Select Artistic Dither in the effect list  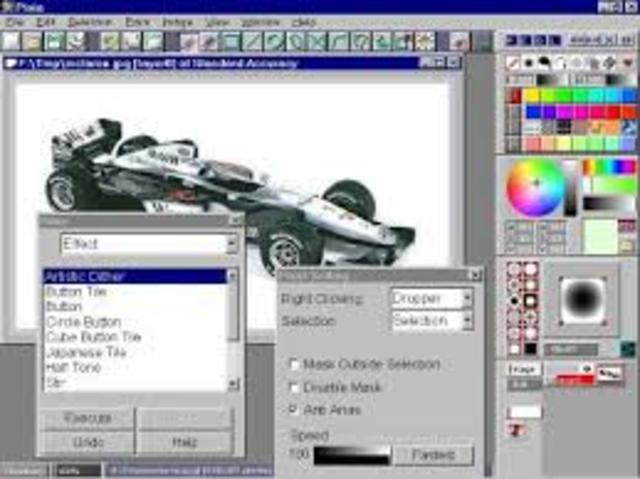click(135, 277)
